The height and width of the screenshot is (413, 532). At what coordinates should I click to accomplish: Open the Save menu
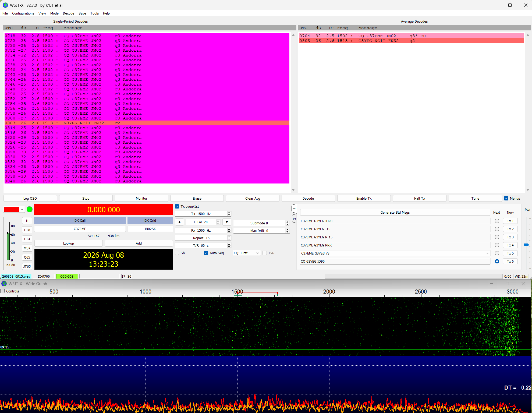click(x=82, y=13)
